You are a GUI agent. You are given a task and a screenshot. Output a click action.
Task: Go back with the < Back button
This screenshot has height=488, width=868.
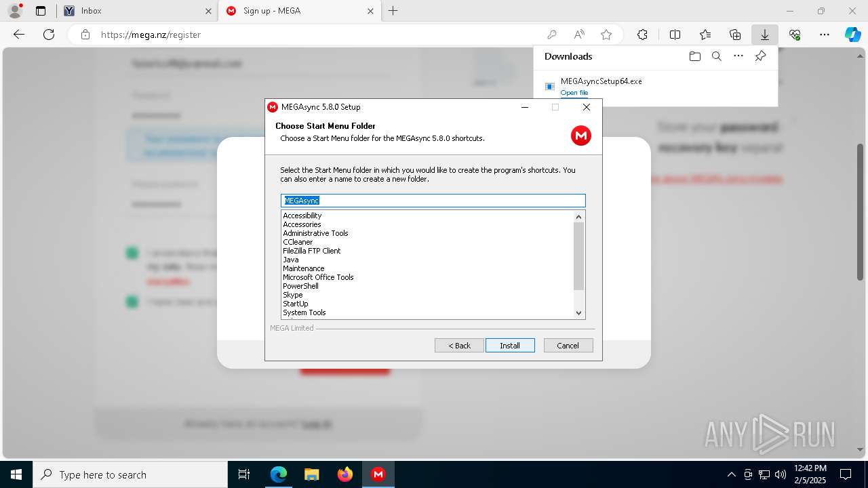click(x=459, y=346)
